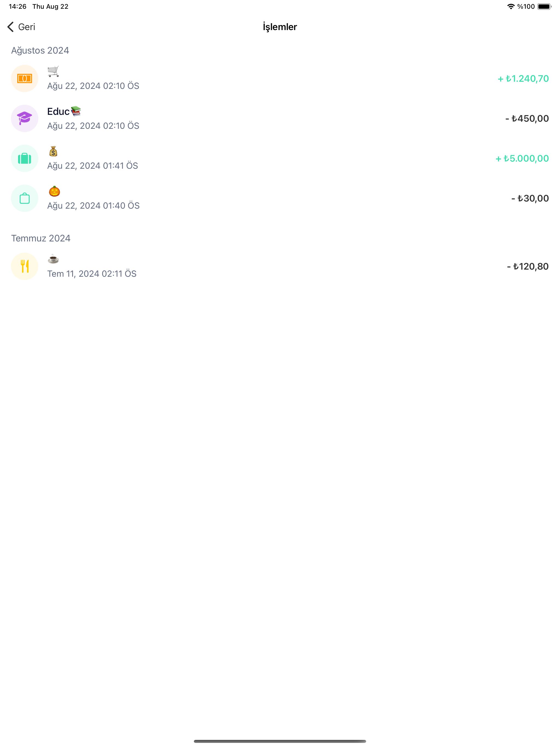Tap the pumpkin emoji transaction title
560x747 pixels.
54,191
